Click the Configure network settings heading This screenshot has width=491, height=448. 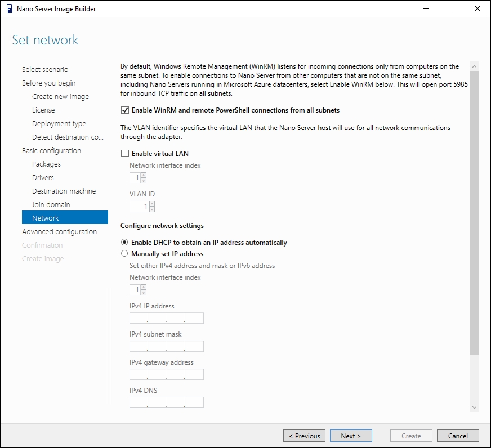(x=162, y=226)
